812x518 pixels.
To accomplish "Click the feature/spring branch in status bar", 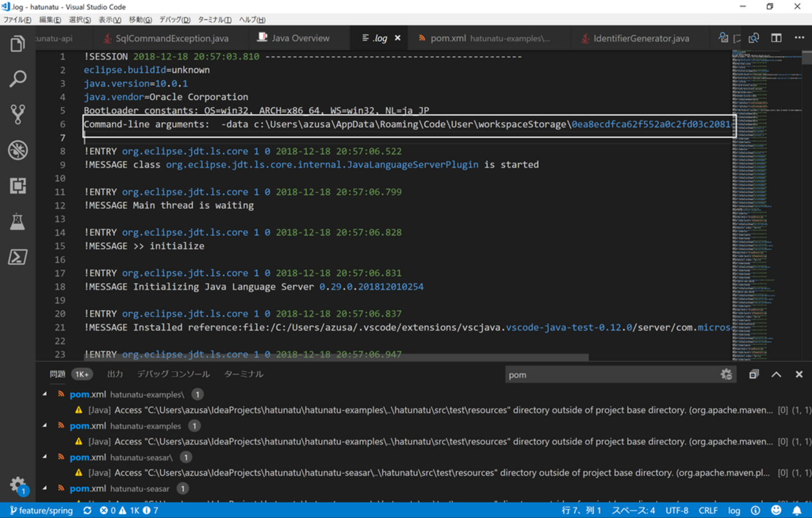I will pyautogui.click(x=41, y=511).
